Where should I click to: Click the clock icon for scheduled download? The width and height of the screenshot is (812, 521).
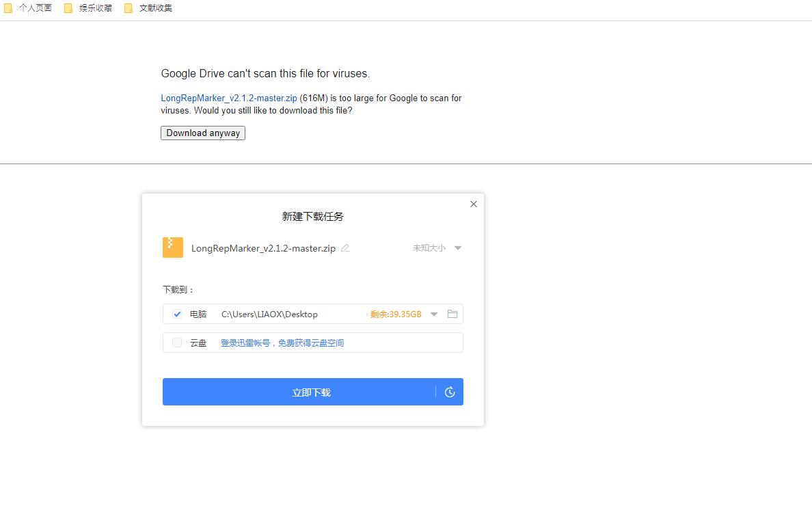tap(450, 392)
